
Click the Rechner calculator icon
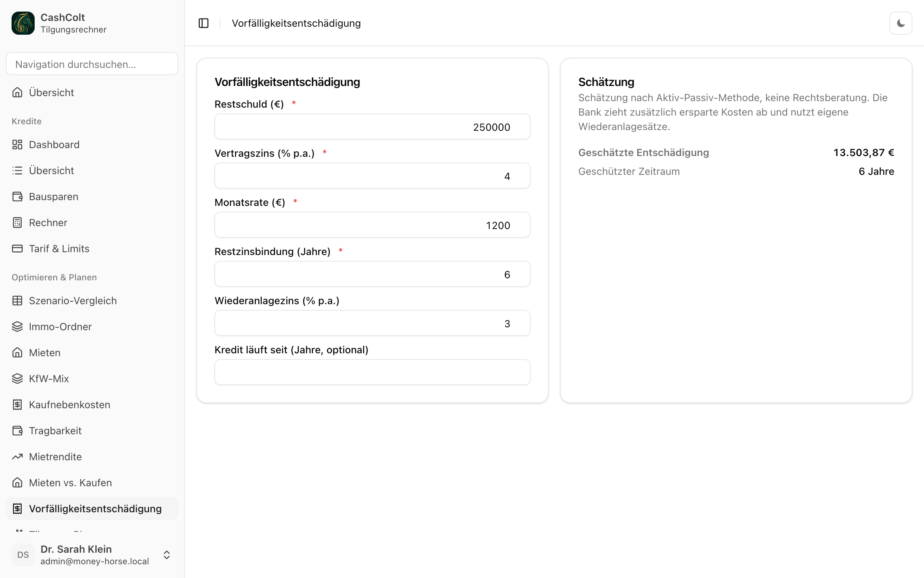pos(17,223)
